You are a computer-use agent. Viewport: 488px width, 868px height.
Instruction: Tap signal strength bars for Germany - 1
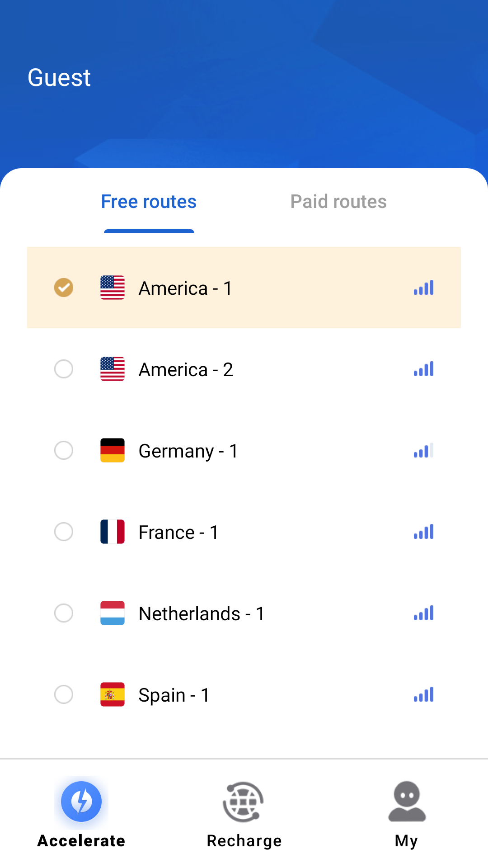(423, 450)
